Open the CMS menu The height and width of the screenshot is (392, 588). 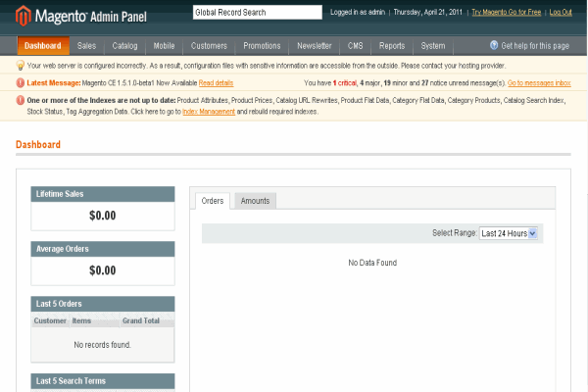[x=355, y=46]
